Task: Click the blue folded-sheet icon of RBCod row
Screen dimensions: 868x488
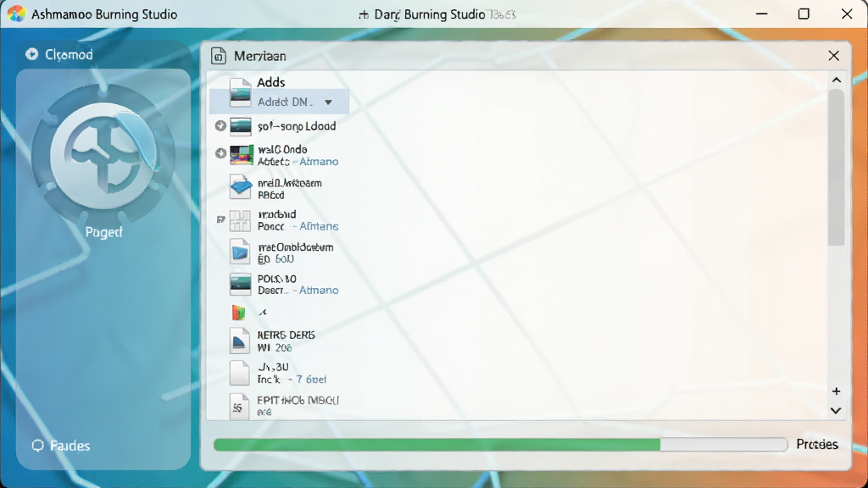Action: coord(241,187)
